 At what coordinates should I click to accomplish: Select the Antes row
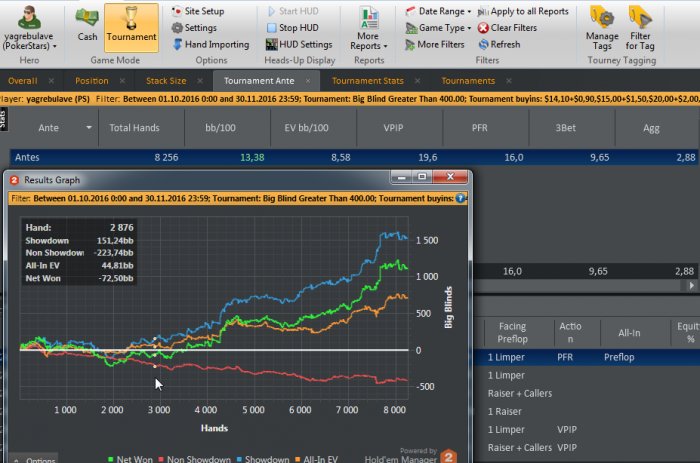(354, 157)
